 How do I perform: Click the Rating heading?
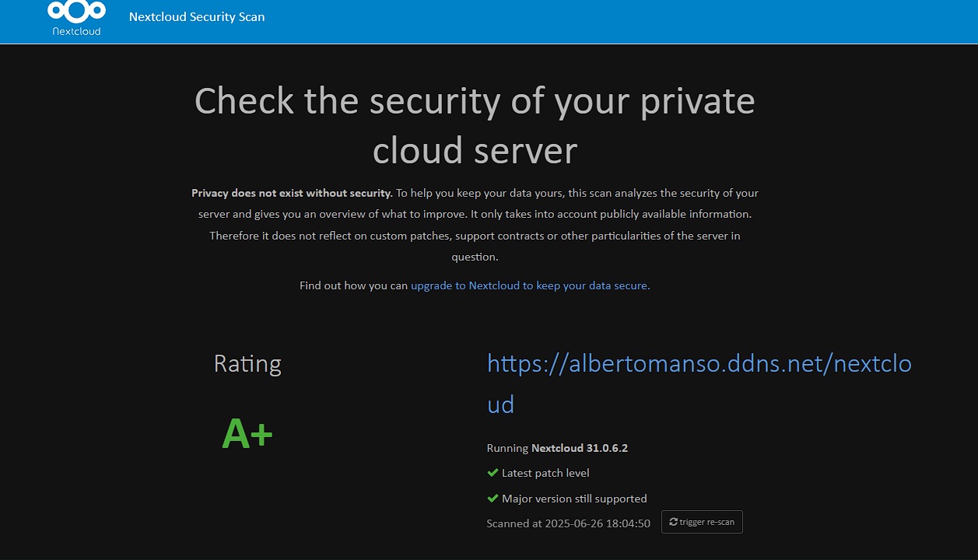(247, 363)
